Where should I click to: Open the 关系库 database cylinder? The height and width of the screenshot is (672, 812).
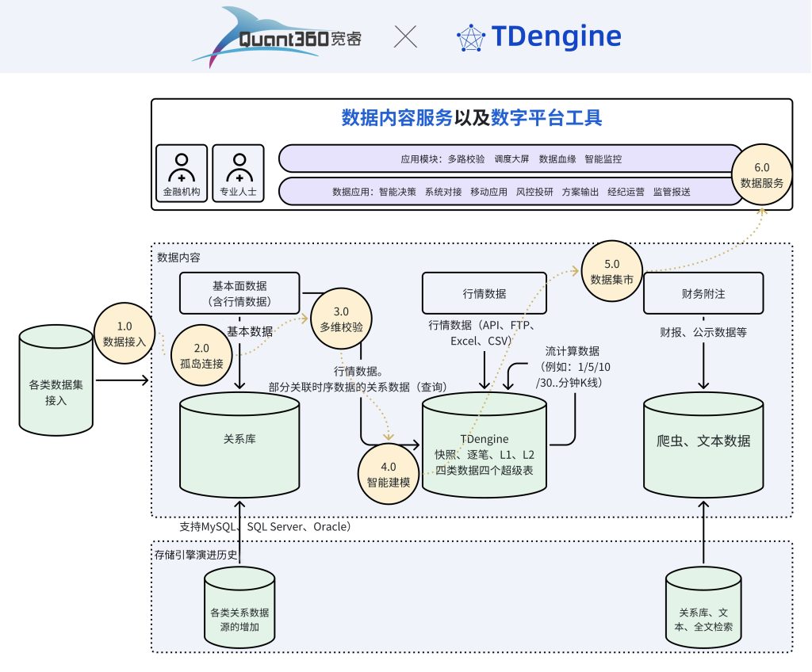coord(240,444)
